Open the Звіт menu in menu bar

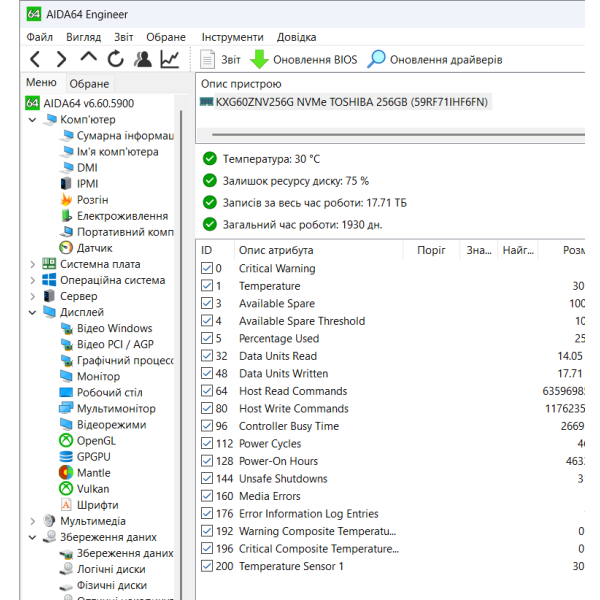124,37
